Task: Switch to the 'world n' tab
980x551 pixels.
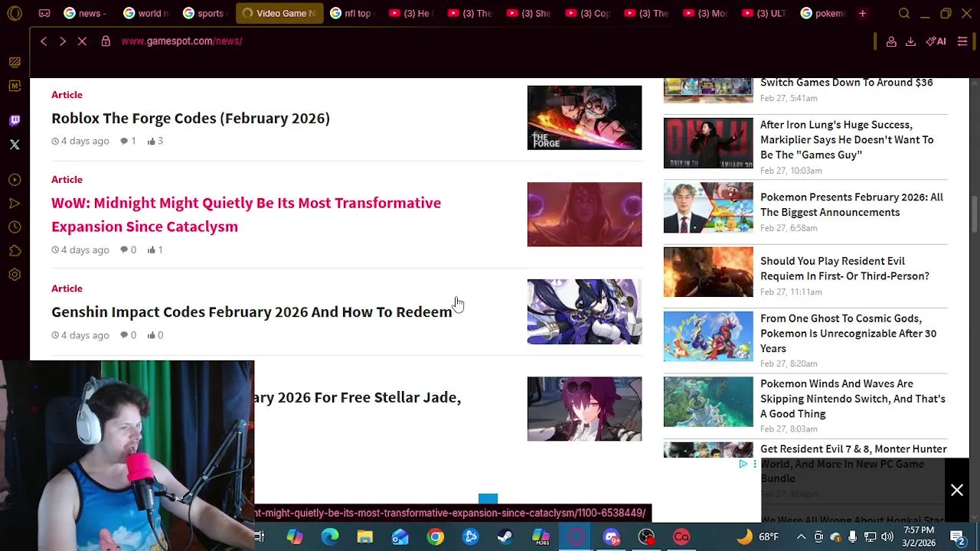Action: pos(146,13)
